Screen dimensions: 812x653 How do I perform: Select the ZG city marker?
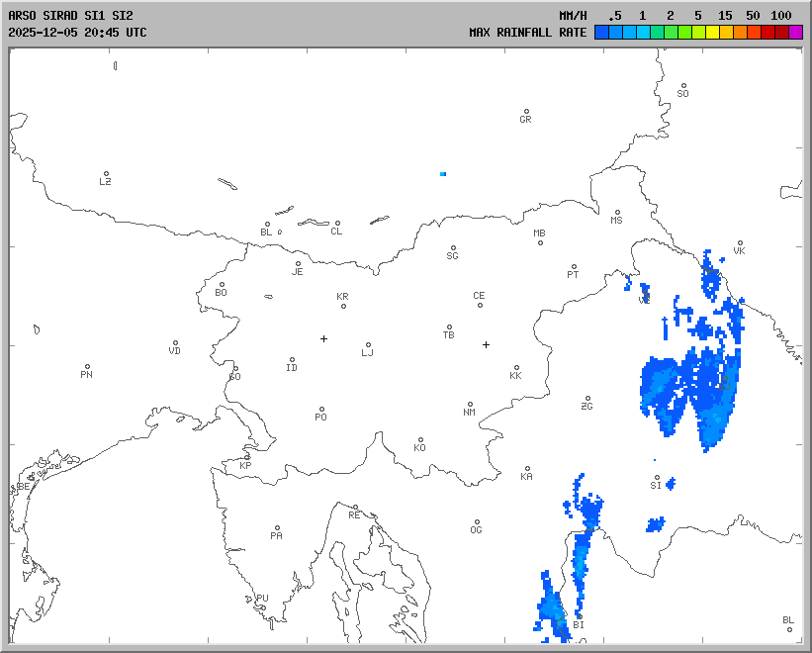587,399
